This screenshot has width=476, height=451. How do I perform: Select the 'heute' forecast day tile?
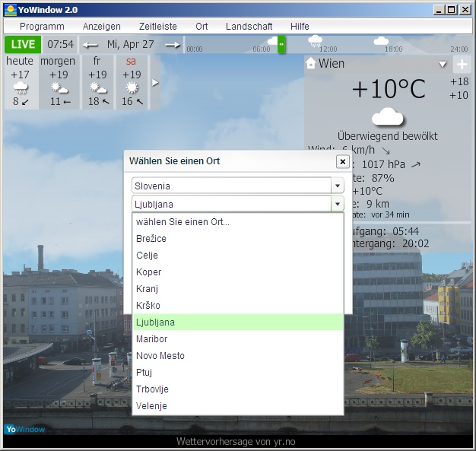click(x=21, y=81)
